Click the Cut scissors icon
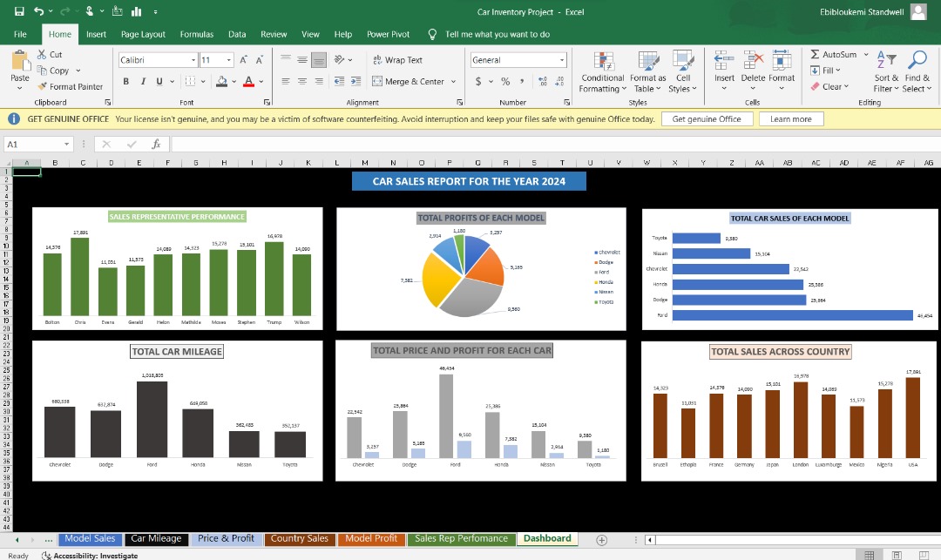The width and height of the screenshot is (941, 560). click(44, 54)
